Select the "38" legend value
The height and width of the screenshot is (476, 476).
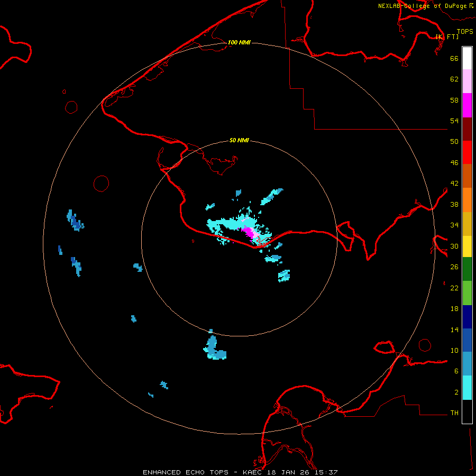454,204
